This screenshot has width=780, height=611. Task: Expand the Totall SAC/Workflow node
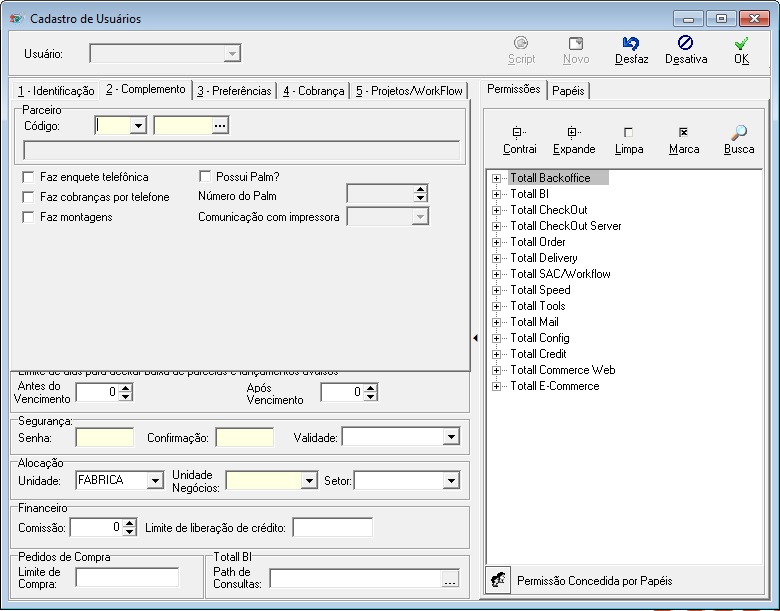pyautogui.click(x=496, y=274)
